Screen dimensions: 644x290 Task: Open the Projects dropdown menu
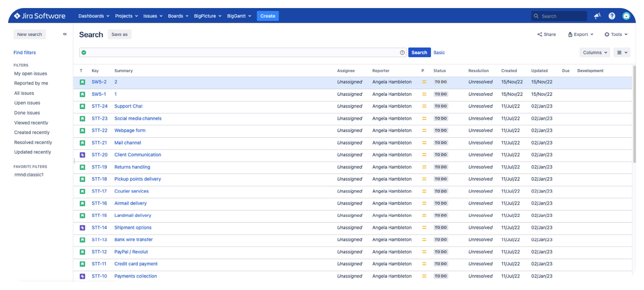[x=126, y=16]
